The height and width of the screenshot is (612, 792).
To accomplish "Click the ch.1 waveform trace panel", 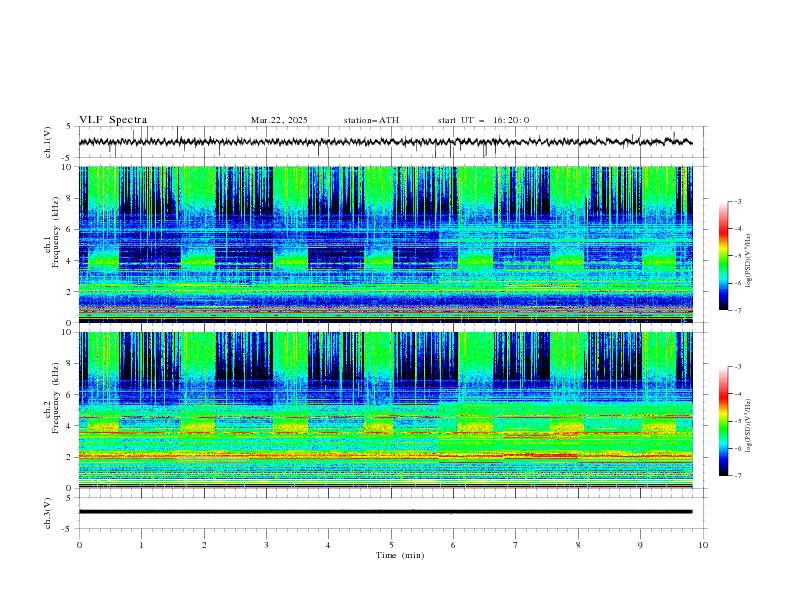I will (x=392, y=142).
